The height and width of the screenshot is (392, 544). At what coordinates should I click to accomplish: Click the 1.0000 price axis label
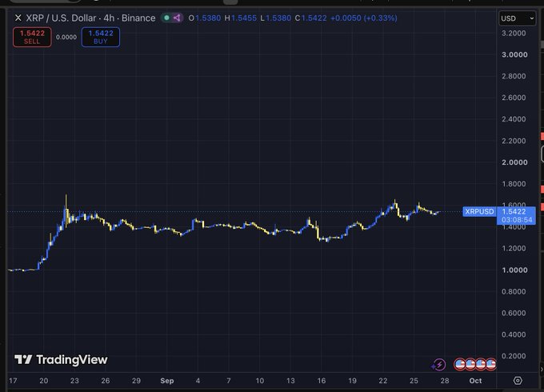click(514, 270)
